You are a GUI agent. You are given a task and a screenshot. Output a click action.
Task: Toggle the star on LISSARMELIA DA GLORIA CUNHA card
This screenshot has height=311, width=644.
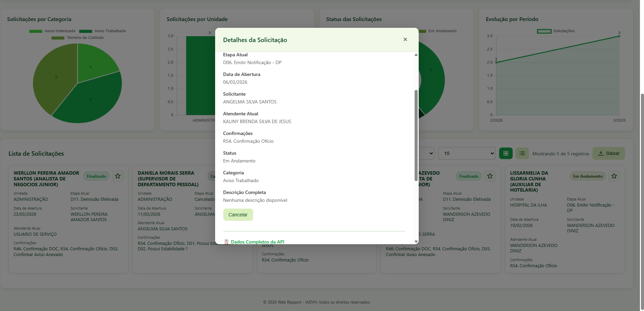point(614,176)
